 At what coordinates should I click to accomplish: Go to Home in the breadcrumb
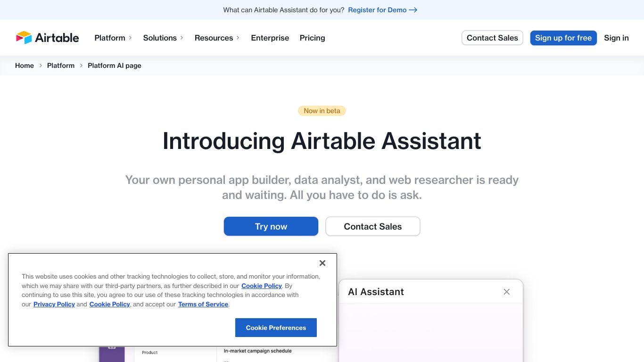coord(25,66)
